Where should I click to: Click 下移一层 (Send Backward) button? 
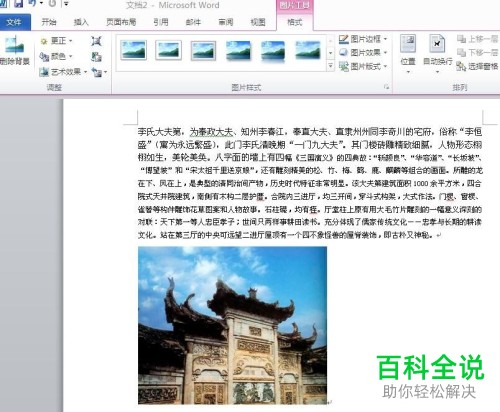[477, 53]
